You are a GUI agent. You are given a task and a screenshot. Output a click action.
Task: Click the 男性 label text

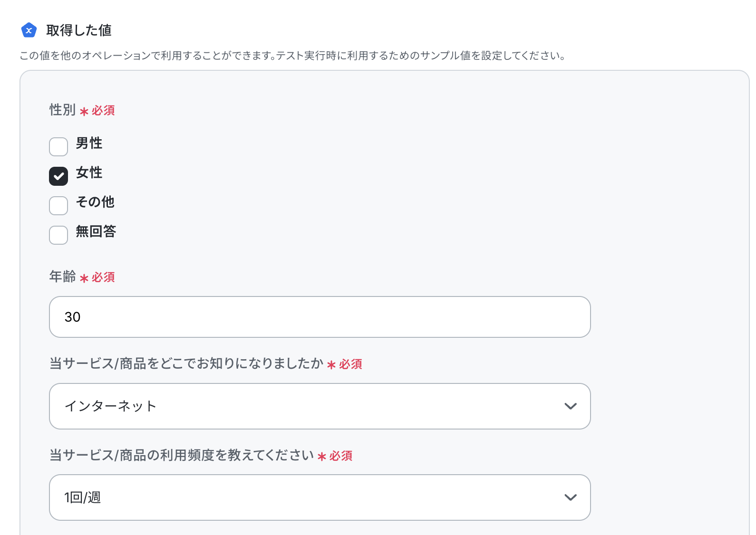coord(89,143)
